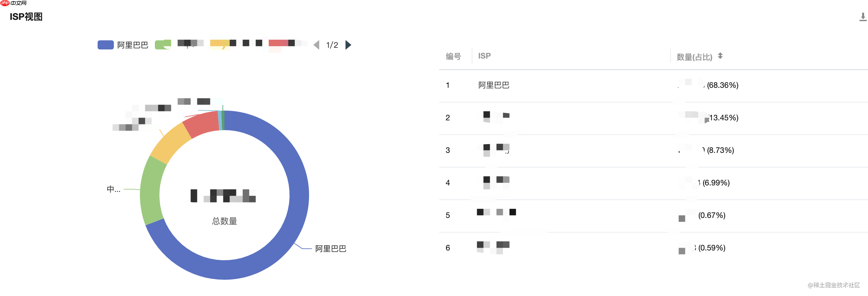The height and width of the screenshot is (296, 868).
Task: Click the ISP column header
Action: point(484,56)
